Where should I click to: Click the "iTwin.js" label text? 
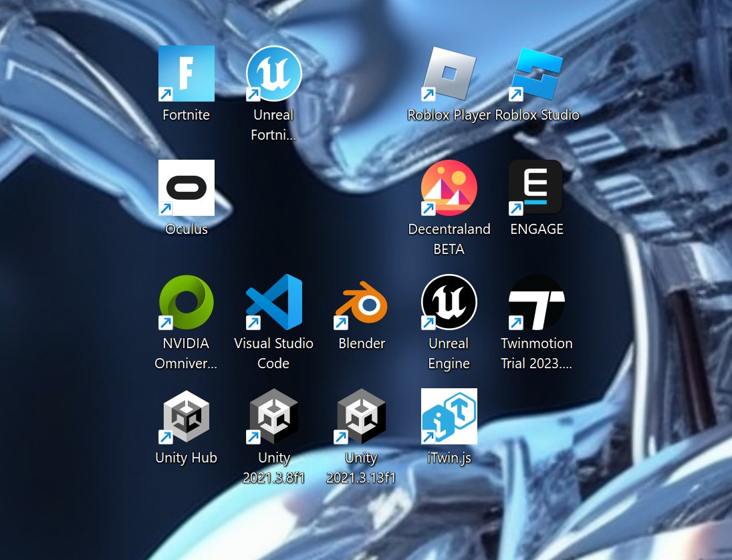click(x=449, y=458)
